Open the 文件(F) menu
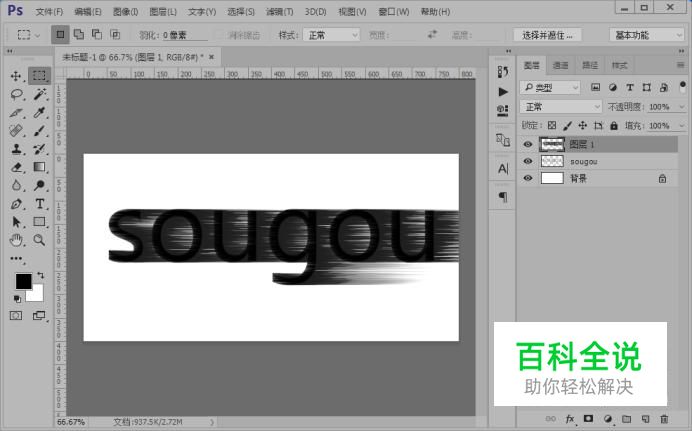 coord(49,12)
